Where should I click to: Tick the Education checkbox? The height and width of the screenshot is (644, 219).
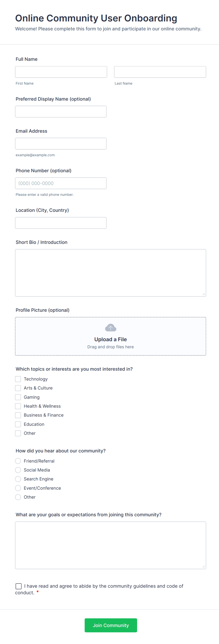point(18,424)
